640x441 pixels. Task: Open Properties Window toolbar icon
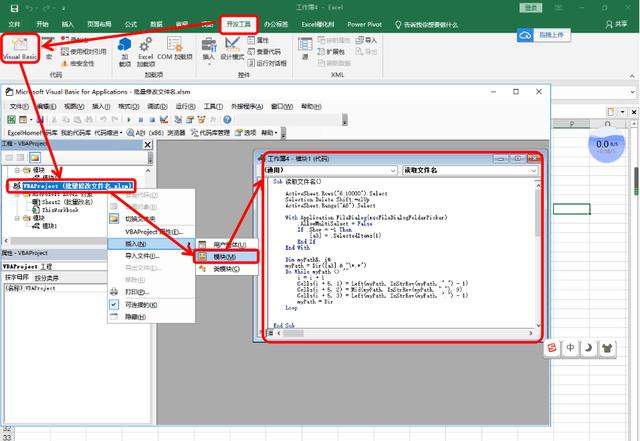(x=190, y=120)
